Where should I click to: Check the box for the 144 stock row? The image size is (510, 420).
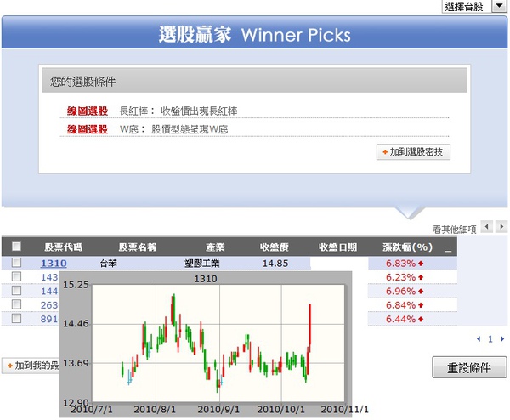pyautogui.click(x=16, y=291)
